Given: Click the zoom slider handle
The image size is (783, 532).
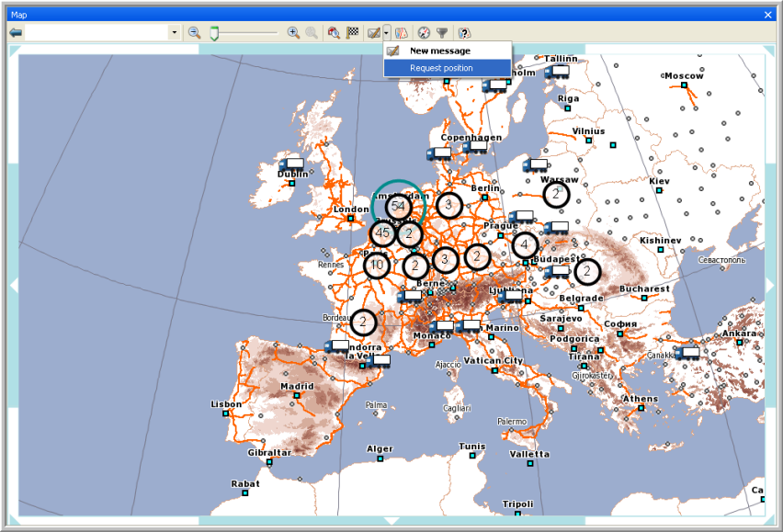Looking at the screenshot, I should click(214, 32).
